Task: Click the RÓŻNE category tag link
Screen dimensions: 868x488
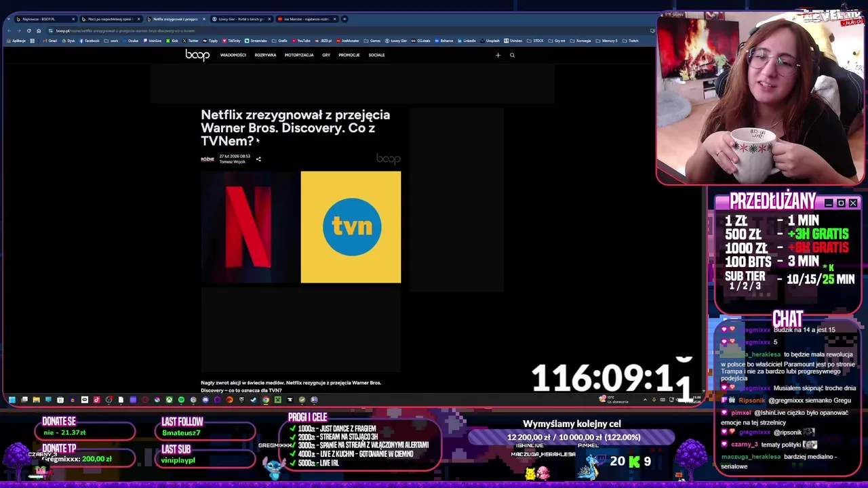Action: point(208,159)
